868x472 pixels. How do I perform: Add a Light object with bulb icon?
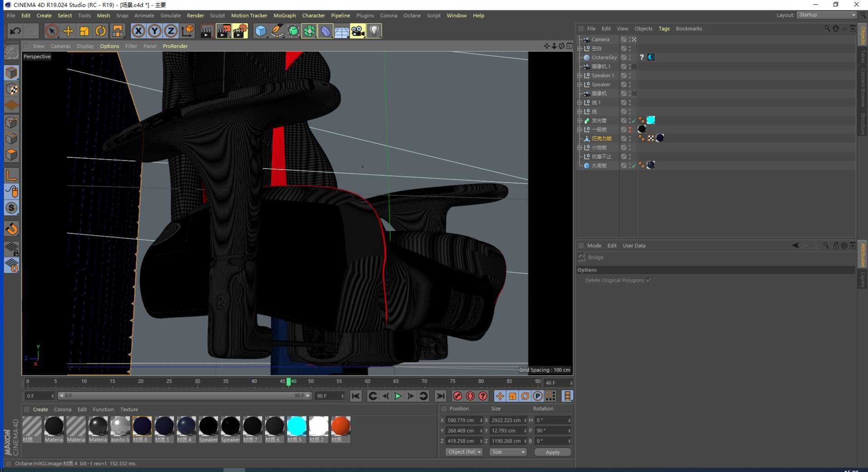tap(374, 31)
